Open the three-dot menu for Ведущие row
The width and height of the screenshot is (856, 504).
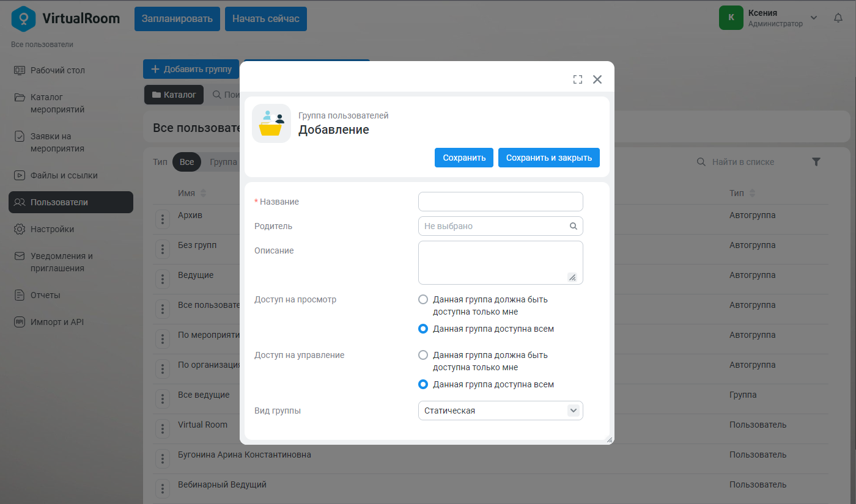tap(163, 279)
